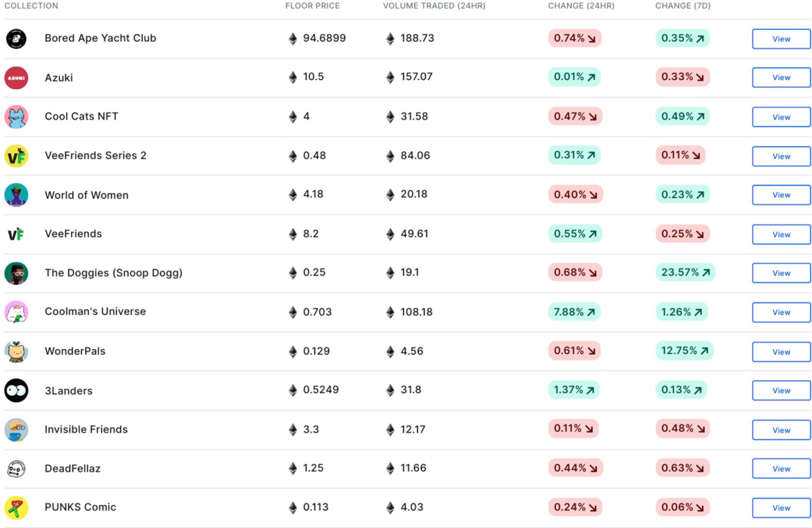
Task: Click the PUNKS Comic collection name
Action: (80, 506)
